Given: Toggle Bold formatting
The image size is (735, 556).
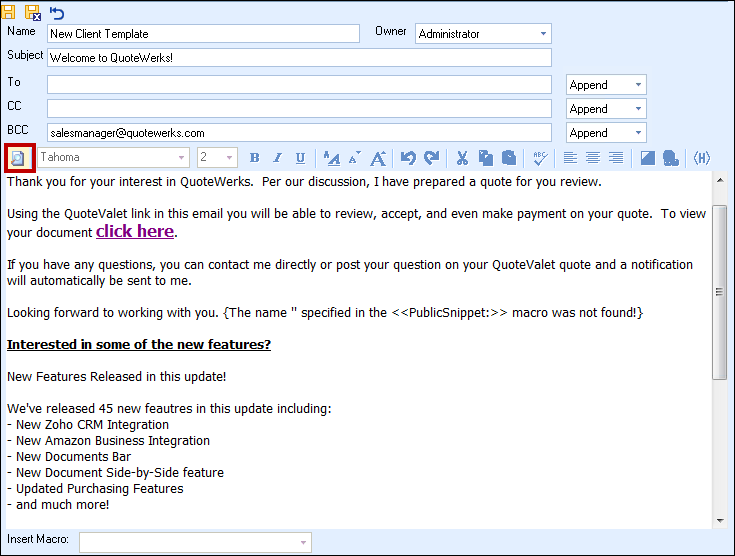Looking at the screenshot, I should click(254, 158).
